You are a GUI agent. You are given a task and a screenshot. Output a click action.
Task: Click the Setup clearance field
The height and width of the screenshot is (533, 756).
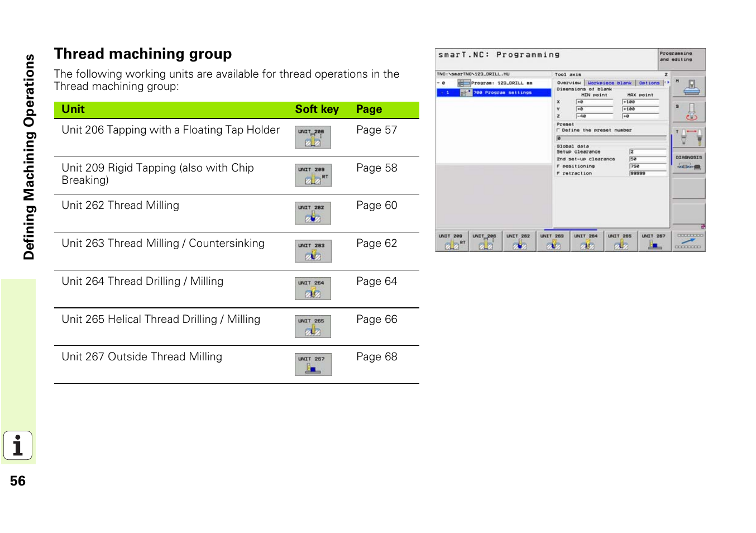(648, 152)
